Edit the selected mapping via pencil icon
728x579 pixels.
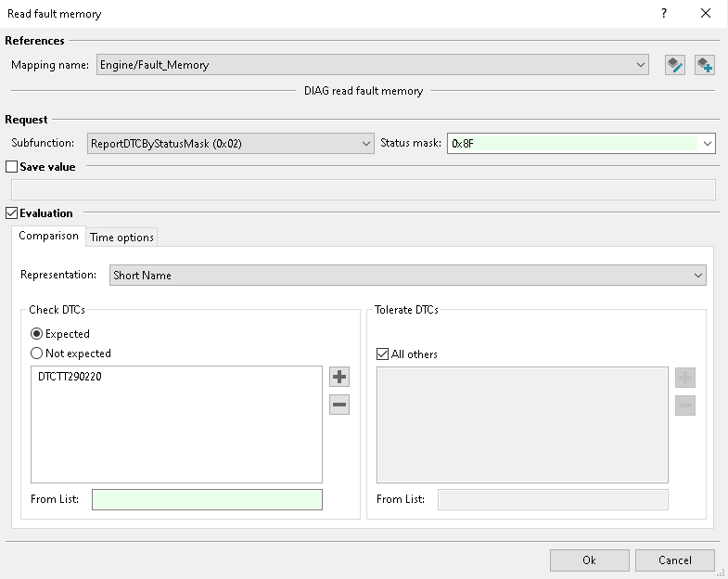click(674, 65)
